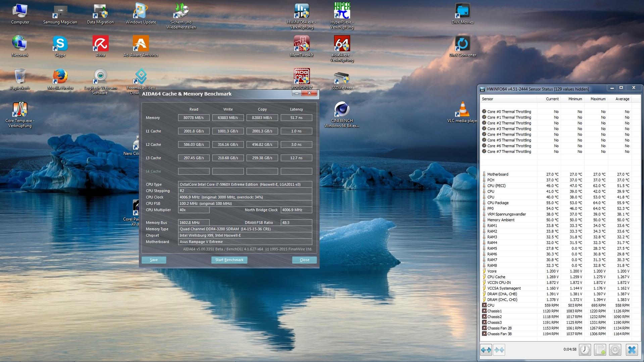
Task: Start HWiNFO logging with sheet icon
Action: click(x=600, y=350)
